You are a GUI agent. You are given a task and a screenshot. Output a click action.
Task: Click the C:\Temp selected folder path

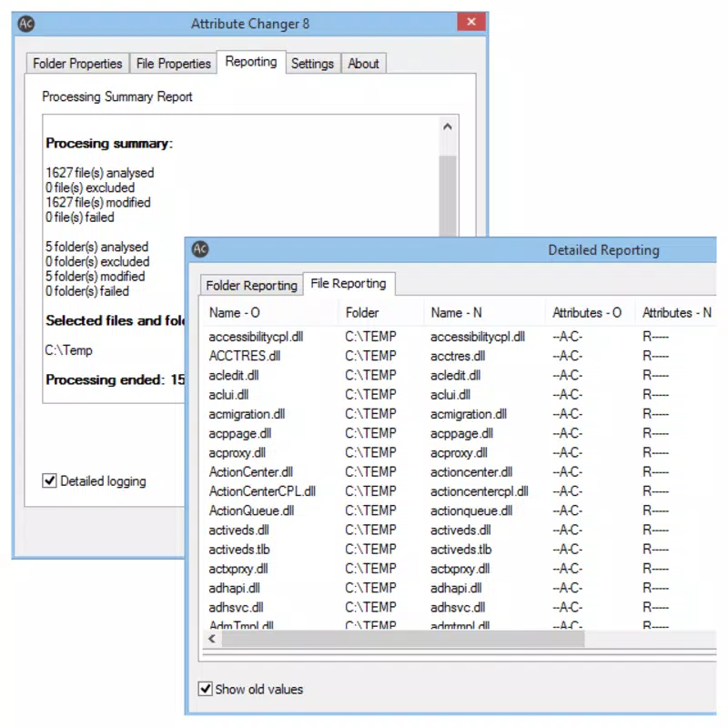pos(69,350)
